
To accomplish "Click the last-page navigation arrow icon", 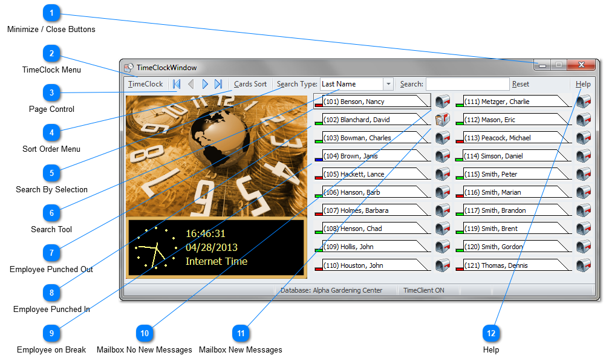I will 219,84.
